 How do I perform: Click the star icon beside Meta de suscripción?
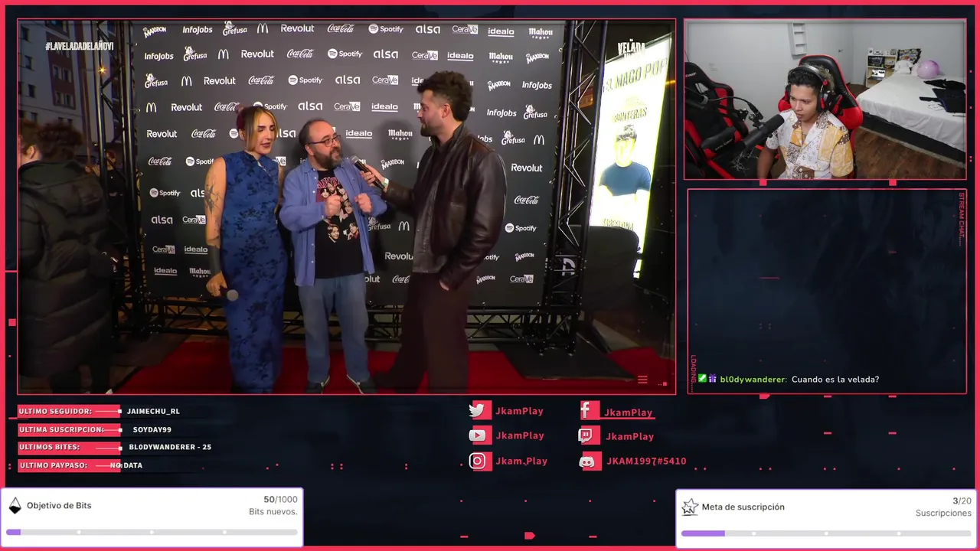[690, 507]
